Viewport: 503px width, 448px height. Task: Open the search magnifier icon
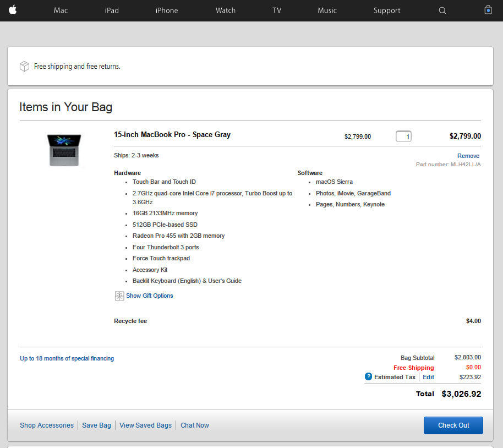(x=442, y=10)
